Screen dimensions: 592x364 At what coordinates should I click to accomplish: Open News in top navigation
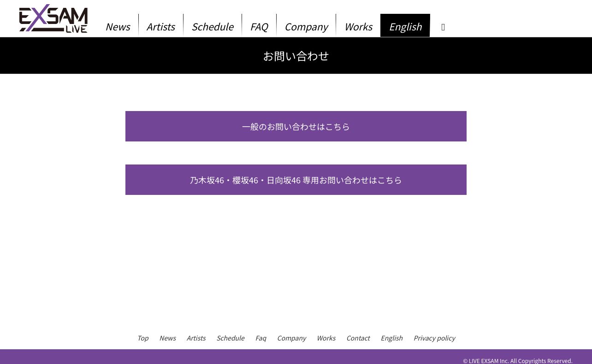pyautogui.click(x=118, y=27)
